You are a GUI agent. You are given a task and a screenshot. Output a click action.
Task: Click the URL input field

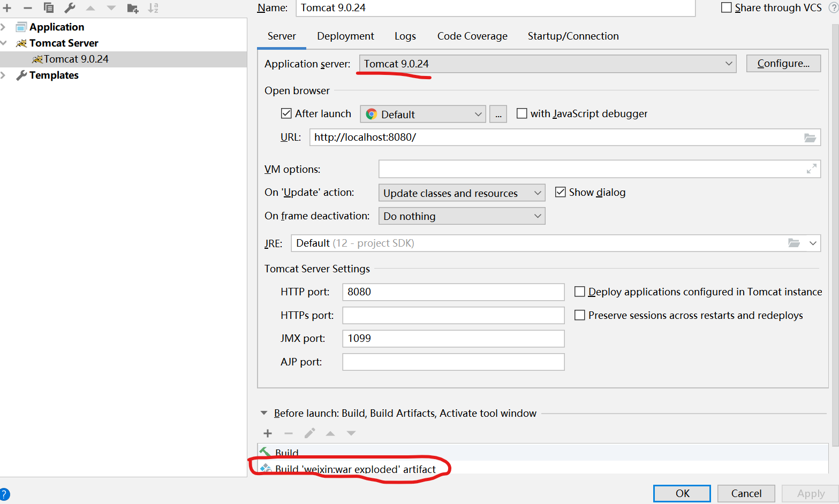[x=565, y=138]
